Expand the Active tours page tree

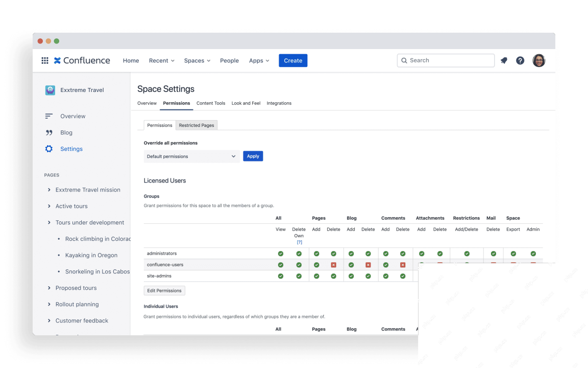click(x=49, y=206)
